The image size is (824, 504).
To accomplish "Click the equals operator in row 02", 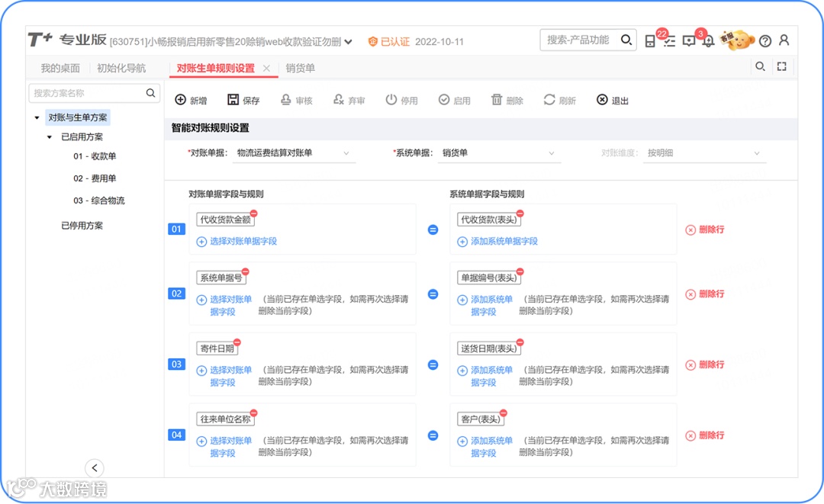I will pos(433,294).
